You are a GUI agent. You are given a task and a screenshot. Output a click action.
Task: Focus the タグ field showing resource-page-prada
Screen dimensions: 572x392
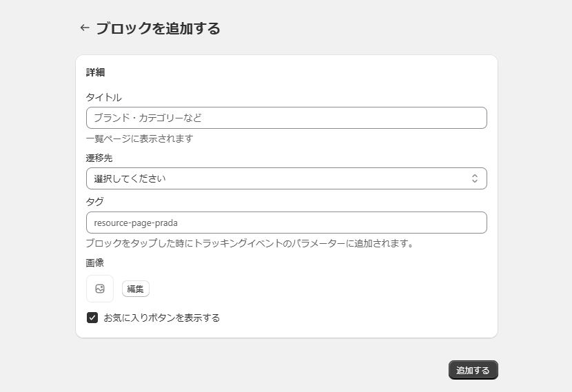pyautogui.click(x=287, y=223)
